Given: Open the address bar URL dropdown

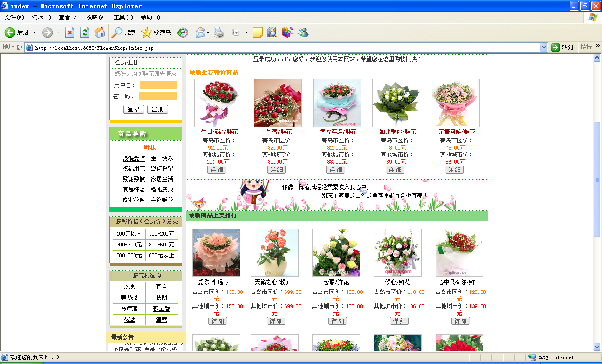Looking at the screenshot, I should click(x=544, y=47).
